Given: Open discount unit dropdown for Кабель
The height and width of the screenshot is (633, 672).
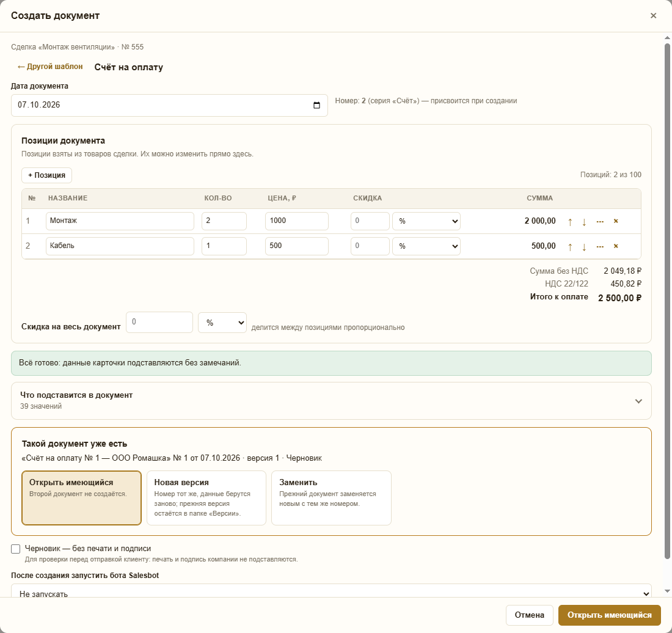Looking at the screenshot, I should (426, 246).
